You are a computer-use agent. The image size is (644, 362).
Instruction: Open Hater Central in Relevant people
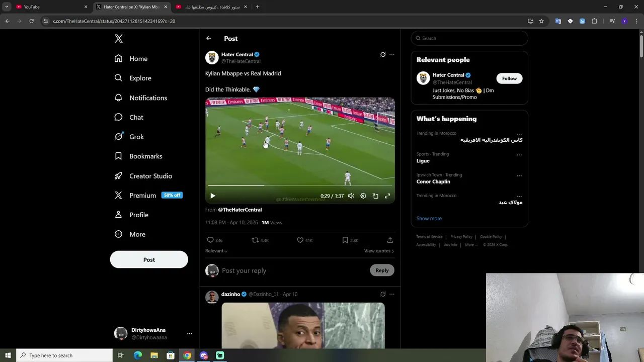tap(448, 75)
